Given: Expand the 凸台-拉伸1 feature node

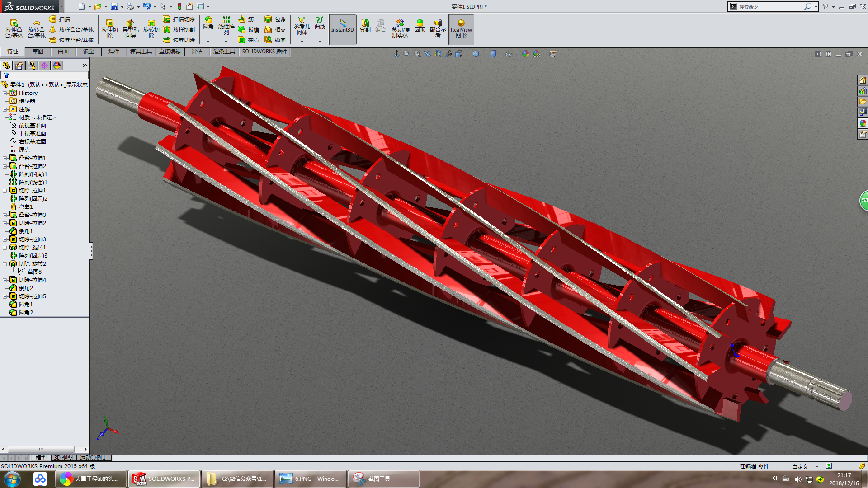Looking at the screenshot, I should [x=5, y=158].
